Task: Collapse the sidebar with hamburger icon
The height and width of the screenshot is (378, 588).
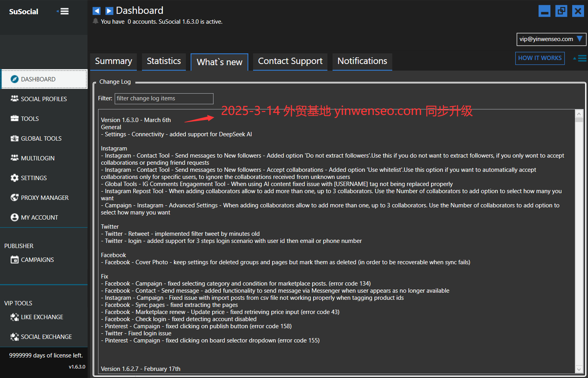Action: tap(63, 11)
